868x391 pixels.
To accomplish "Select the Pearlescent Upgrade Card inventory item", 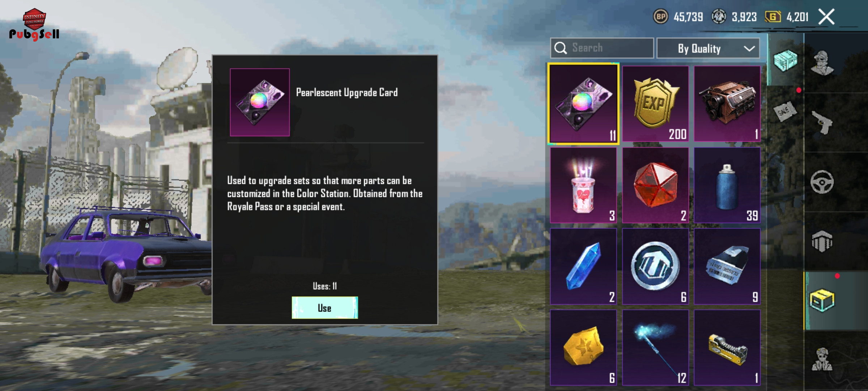I will click(x=583, y=104).
